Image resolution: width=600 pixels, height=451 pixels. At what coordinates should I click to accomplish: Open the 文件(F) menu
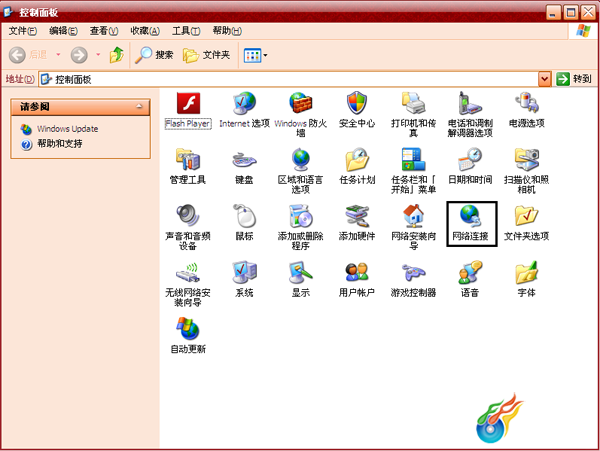[23, 31]
